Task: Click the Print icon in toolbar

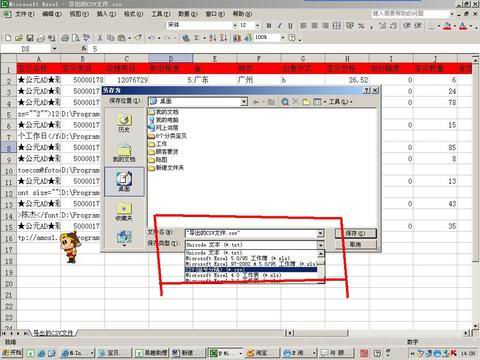Action: (x=65, y=38)
